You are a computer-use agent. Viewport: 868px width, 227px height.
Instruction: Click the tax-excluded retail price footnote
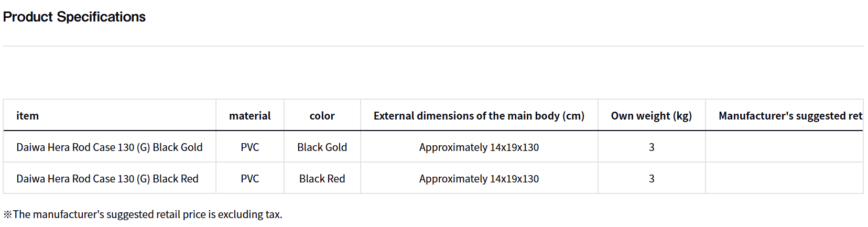(x=143, y=214)
